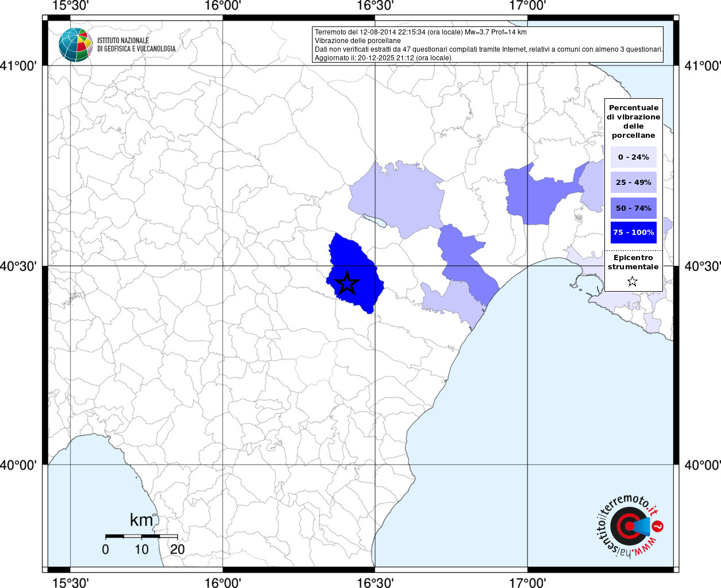Click the epicenter star on the map
The width and height of the screenshot is (721, 588).
click(347, 283)
